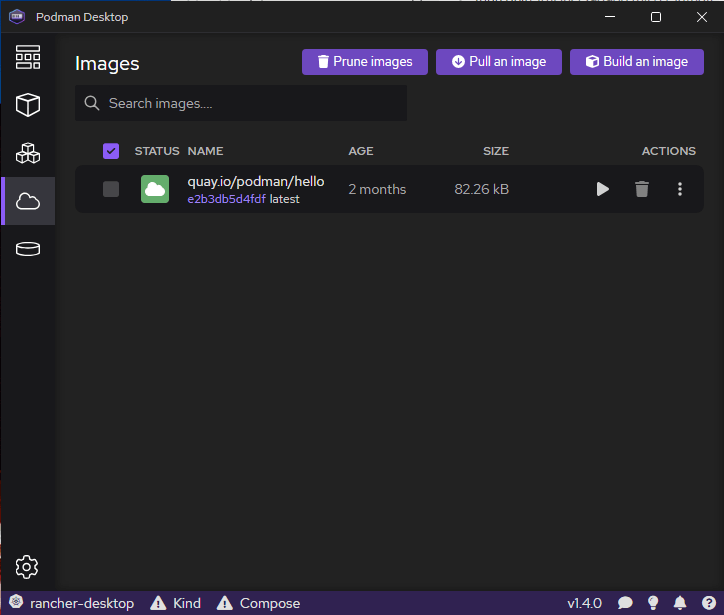Check the quay.io/podman/hello row checkbox
Screen dimensions: 724x615
point(111,189)
